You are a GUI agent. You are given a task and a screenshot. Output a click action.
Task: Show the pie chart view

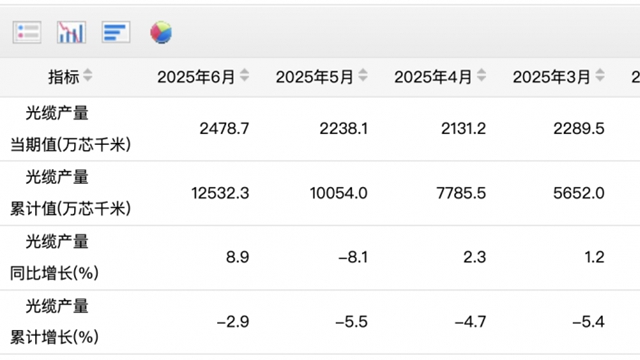161,32
